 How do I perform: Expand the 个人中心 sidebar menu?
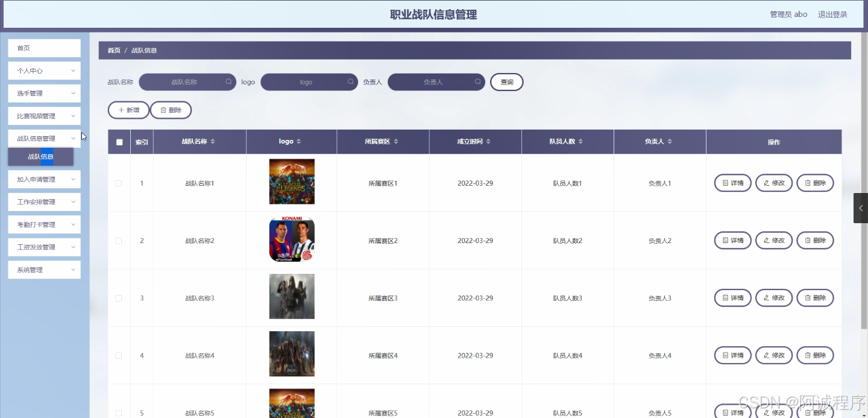point(44,71)
